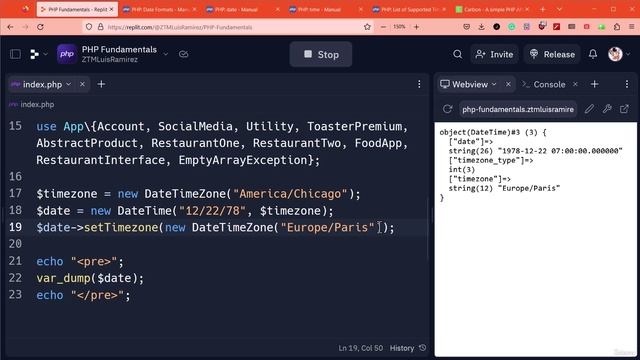Viewport: 640px width, 360px height.
Task: Open a new browser tab
Action: 542,9
